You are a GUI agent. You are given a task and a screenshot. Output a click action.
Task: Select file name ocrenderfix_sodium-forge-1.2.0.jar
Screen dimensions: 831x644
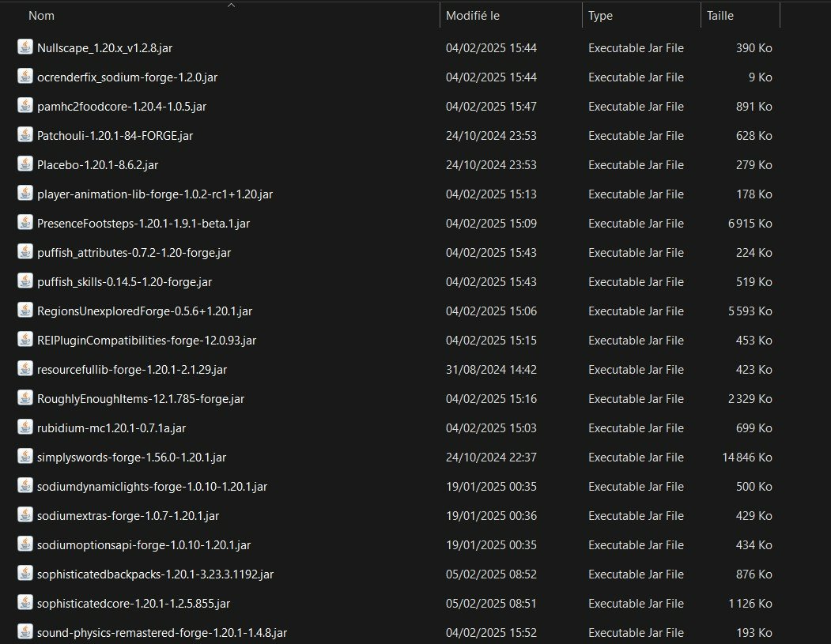coord(127,77)
